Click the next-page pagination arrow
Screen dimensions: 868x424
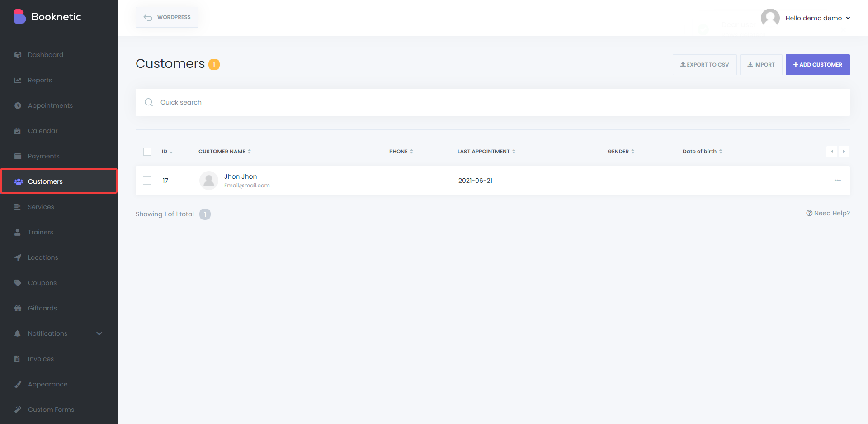(x=844, y=152)
